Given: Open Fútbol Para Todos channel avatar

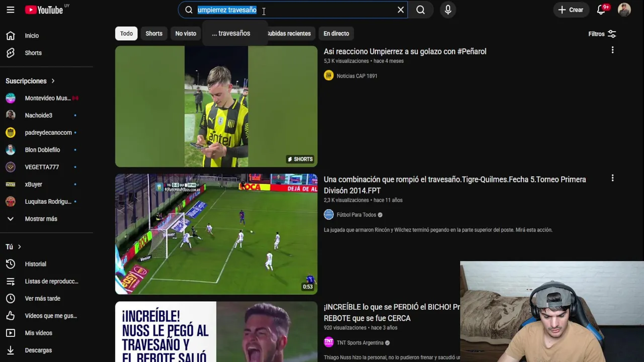Looking at the screenshot, I should pyautogui.click(x=329, y=215).
